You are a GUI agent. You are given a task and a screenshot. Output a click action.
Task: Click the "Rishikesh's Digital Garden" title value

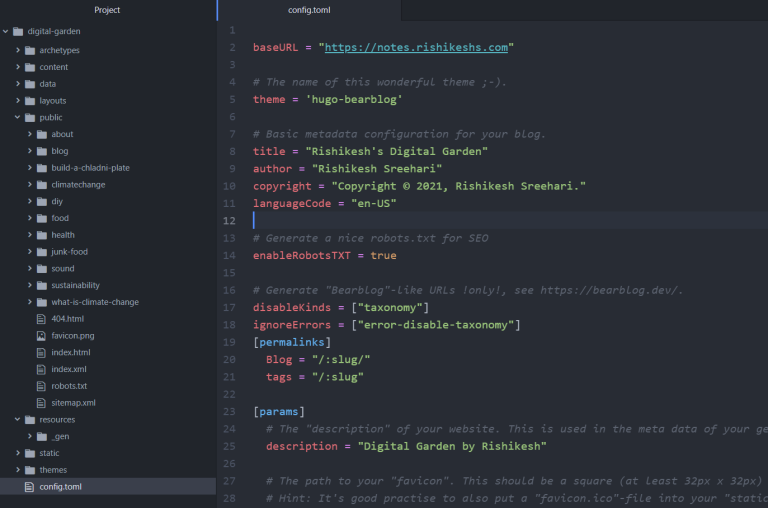[x=396, y=151]
